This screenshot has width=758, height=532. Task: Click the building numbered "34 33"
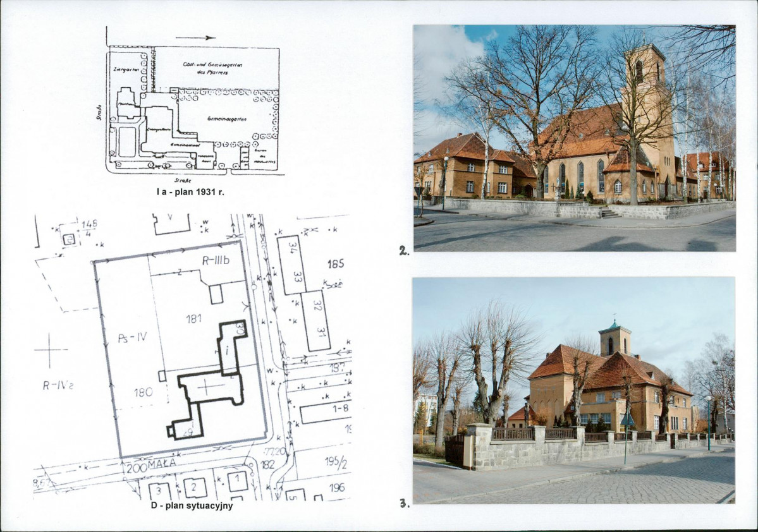[291, 265]
